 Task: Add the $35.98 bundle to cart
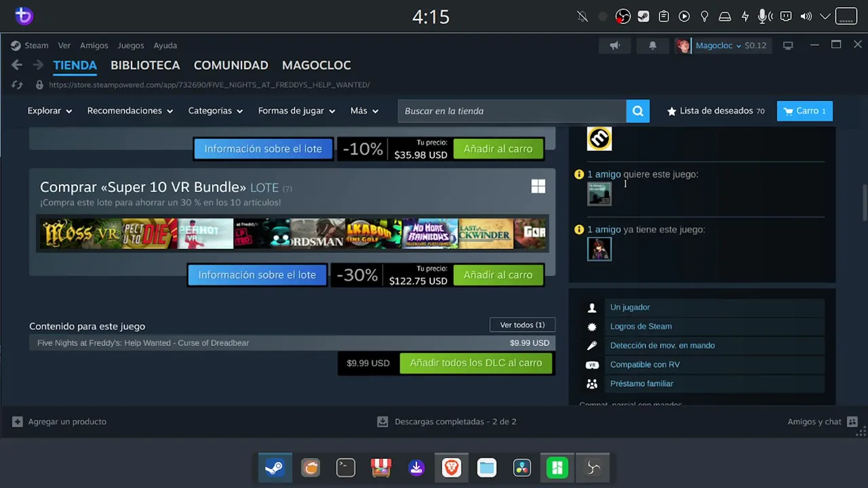coord(498,149)
